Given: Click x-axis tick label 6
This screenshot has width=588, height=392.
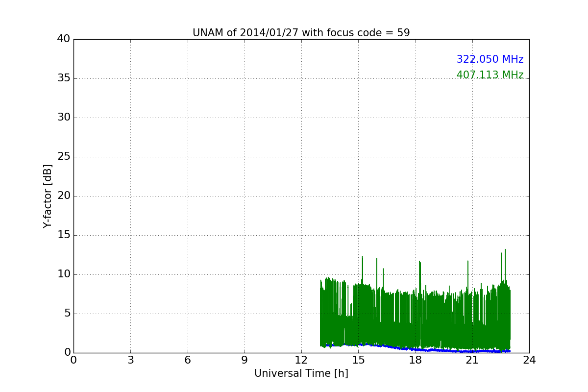Looking at the screenshot, I should (187, 360).
